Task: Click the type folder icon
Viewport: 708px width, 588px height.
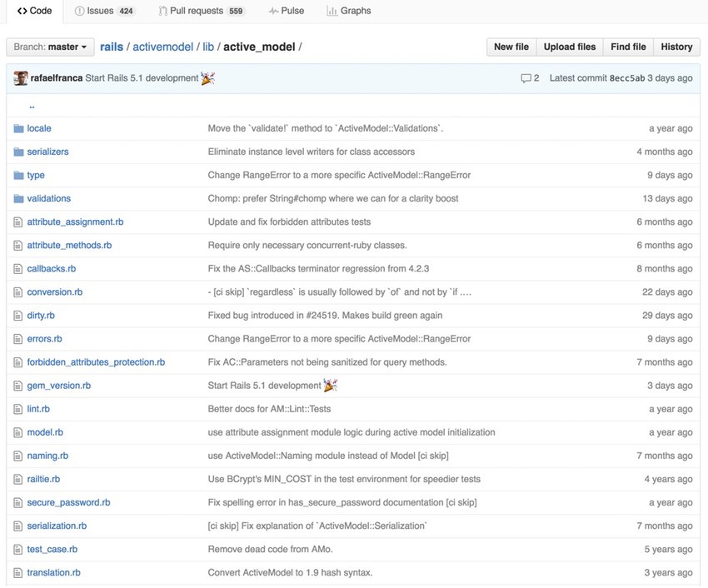Action: pyautogui.click(x=18, y=175)
